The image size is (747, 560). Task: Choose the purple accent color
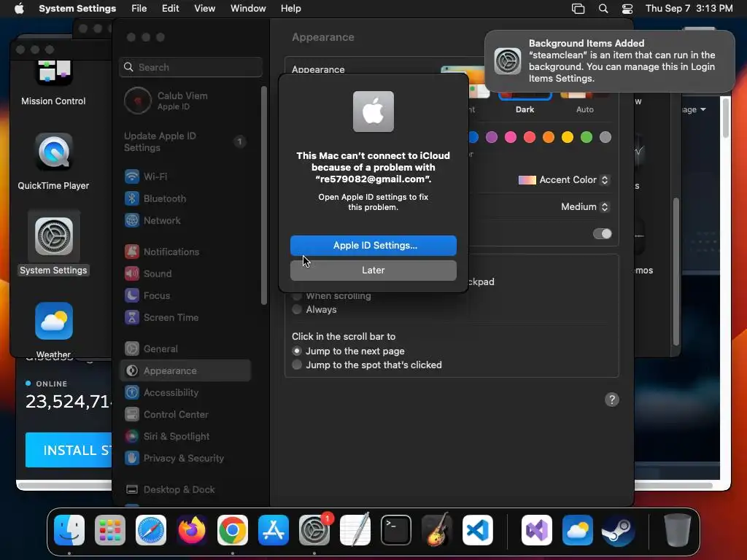tap(492, 137)
